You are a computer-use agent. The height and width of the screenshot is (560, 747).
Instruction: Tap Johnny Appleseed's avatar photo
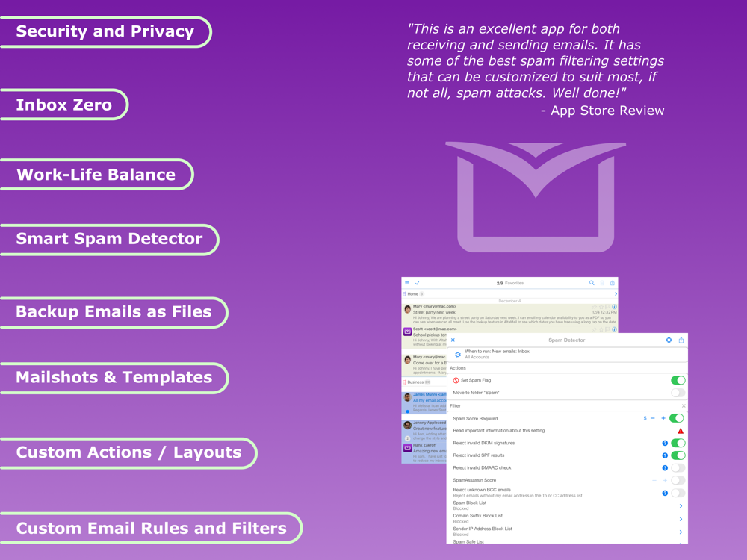408,426
